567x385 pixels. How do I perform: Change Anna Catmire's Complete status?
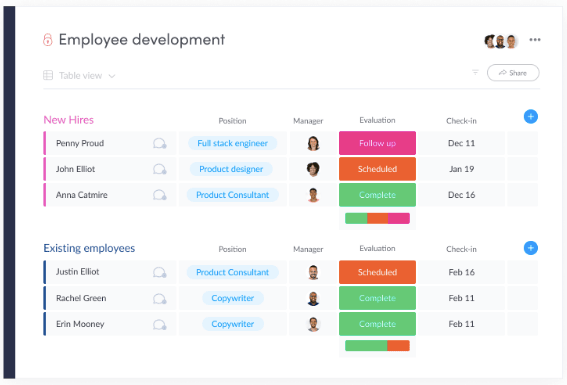[377, 195]
